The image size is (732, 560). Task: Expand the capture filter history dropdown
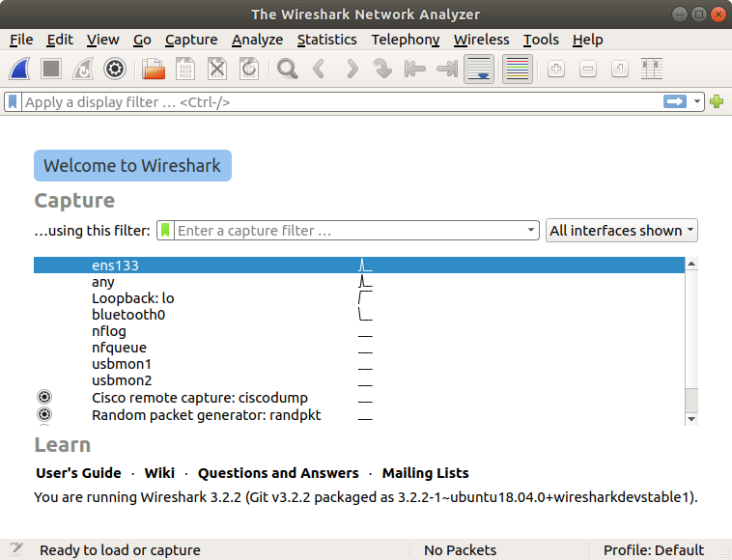point(531,230)
